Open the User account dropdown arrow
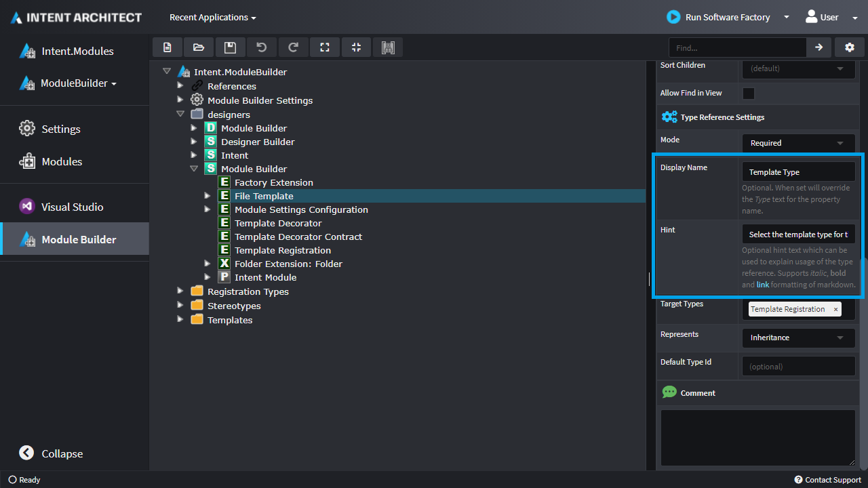The width and height of the screenshot is (868, 488). point(854,18)
